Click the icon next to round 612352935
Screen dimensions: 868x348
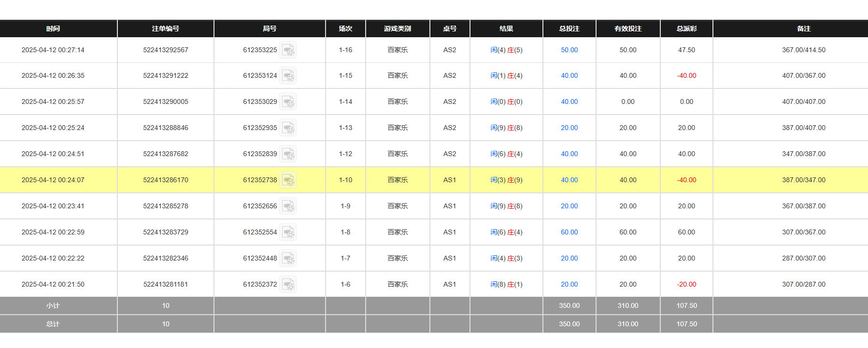(x=288, y=128)
